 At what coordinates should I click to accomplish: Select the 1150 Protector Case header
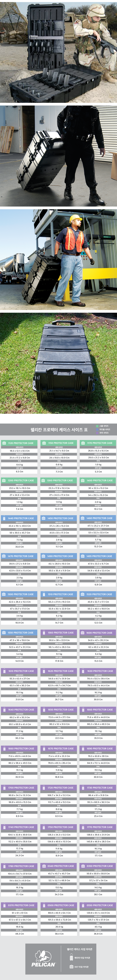(58, 443)
